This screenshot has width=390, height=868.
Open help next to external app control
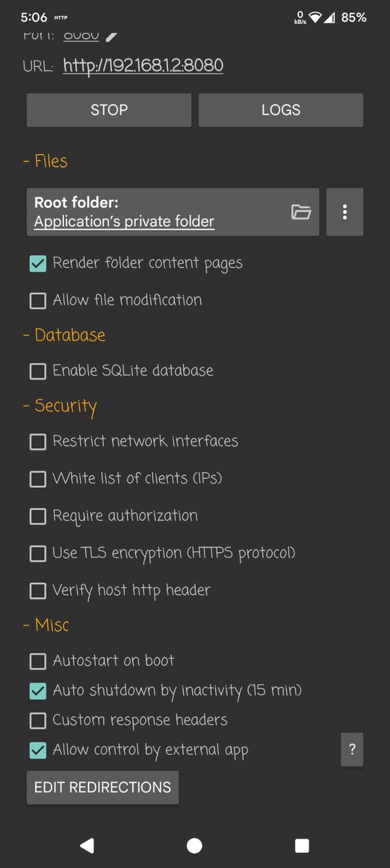pyautogui.click(x=352, y=749)
